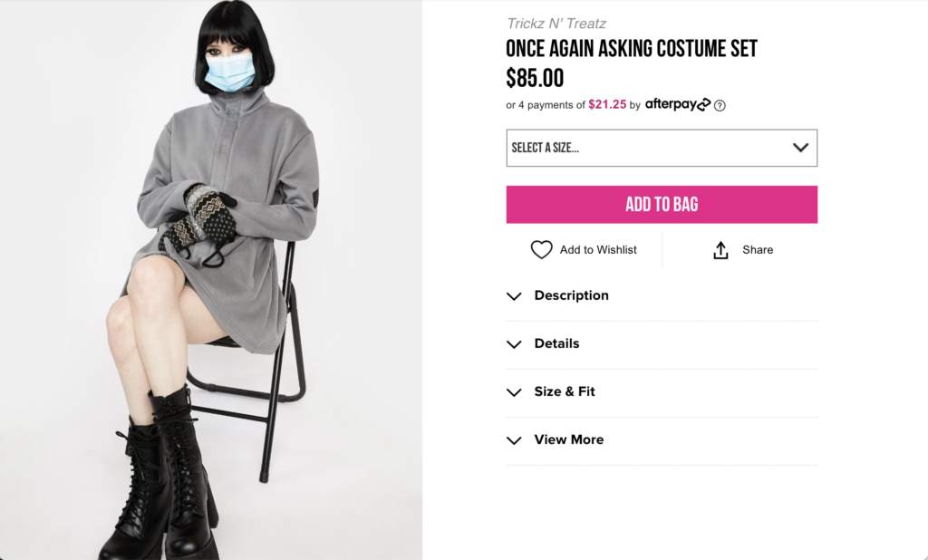The image size is (928, 560).
Task: Open the Trickz N' Treatz brand link
Action: point(556,24)
